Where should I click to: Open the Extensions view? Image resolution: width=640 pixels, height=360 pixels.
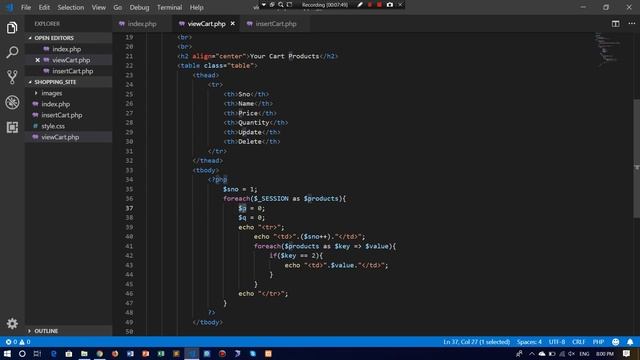[12, 127]
